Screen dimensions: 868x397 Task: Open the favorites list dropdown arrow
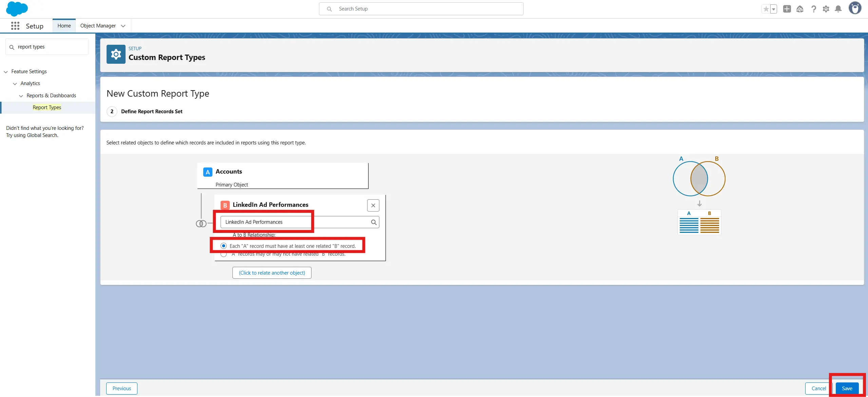(x=773, y=9)
